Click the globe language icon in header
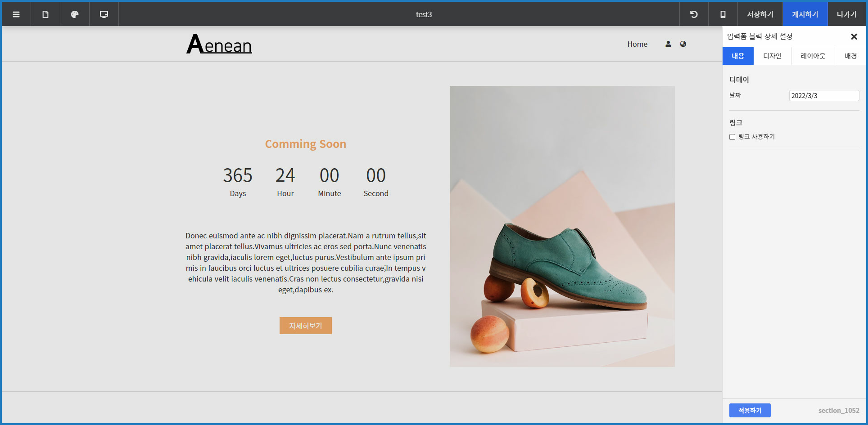 click(x=683, y=44)
